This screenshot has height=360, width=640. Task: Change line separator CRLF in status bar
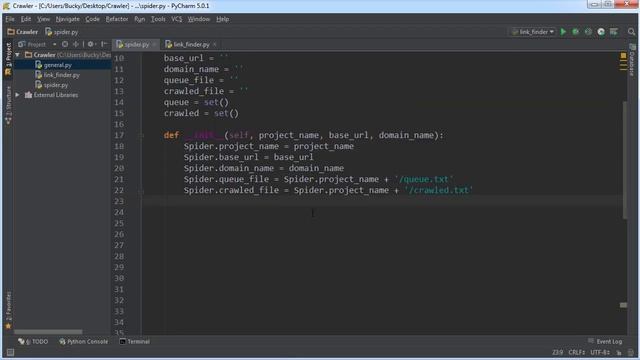point(577,352)
